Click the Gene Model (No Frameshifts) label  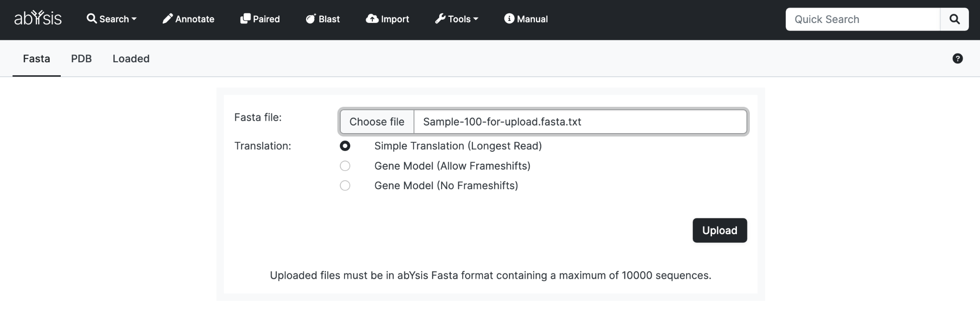pyautogui.click(x=446, y=186)
